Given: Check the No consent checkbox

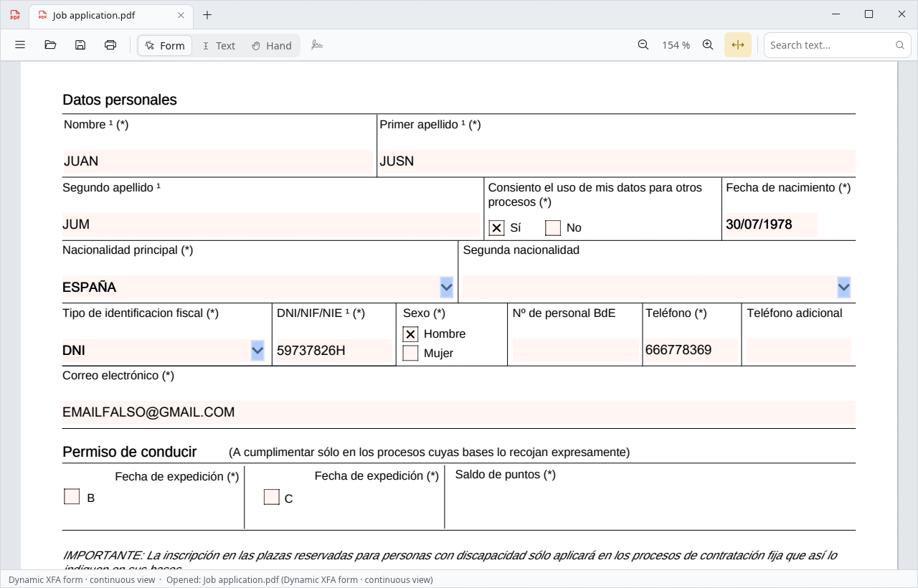Looking at the screenshot, I should pyautogui.click(x=553, y=228).
